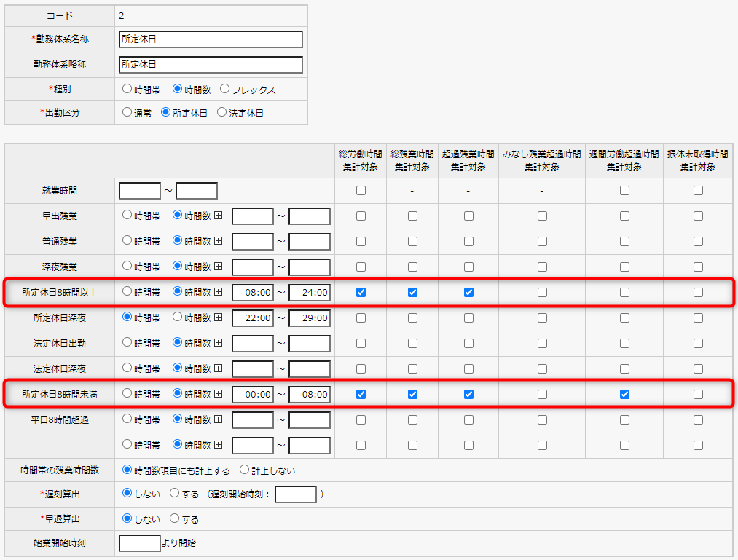Open plus icon in 所定休日深夜 row
Viewport: 738px width, 560px height.
tap(218, 318)
